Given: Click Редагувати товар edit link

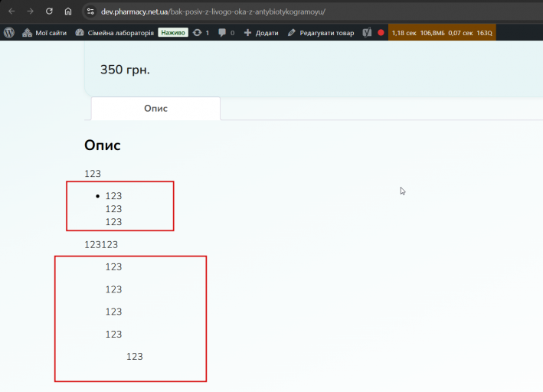Looking at the screenshot, I should [x=321, y=33].
